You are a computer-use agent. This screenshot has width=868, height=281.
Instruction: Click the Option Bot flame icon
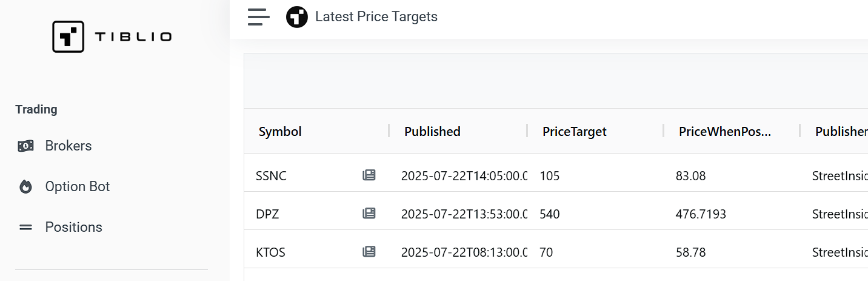(25, 186)
